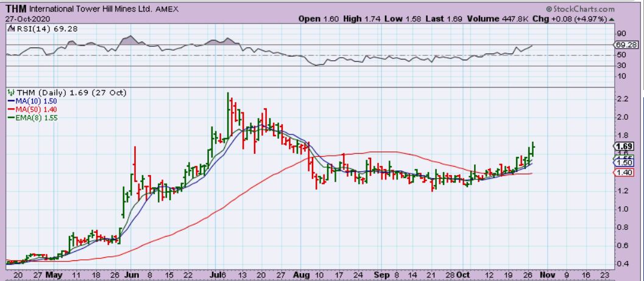Click the up-arrow icon beside Chg
This screenshot has height=281, width=644.
click(612, 19)
